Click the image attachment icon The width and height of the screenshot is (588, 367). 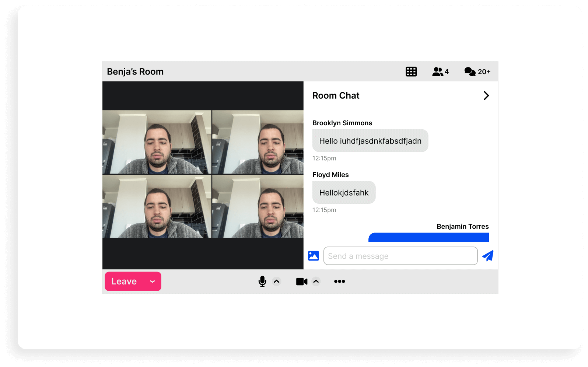pyautogui.click(x=313, y=256)
